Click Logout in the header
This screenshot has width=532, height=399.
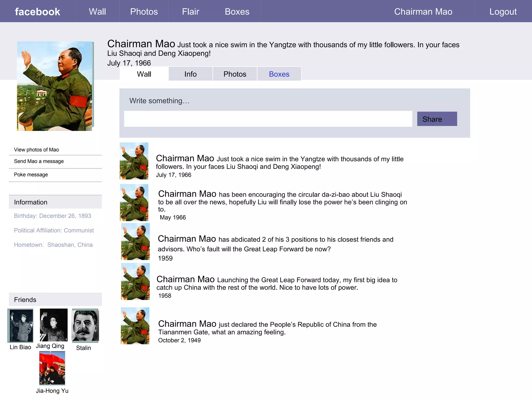click(x=503, y=12)
